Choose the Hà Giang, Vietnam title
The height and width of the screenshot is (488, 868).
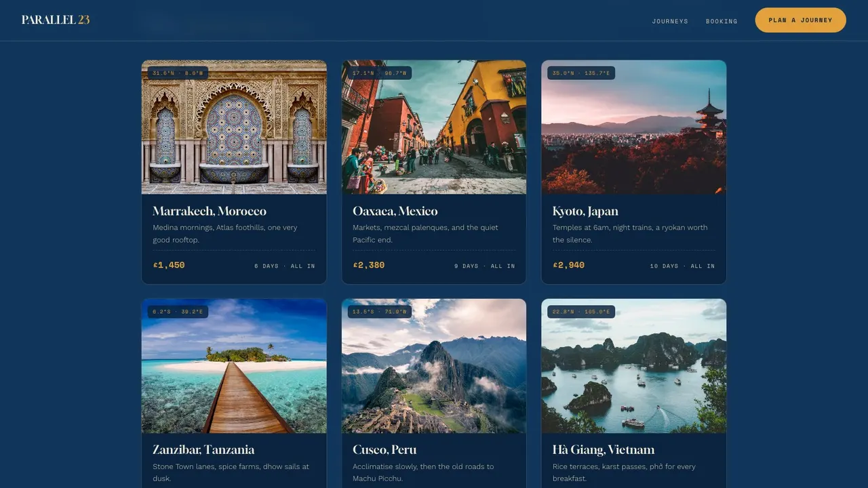coord(604,449)
